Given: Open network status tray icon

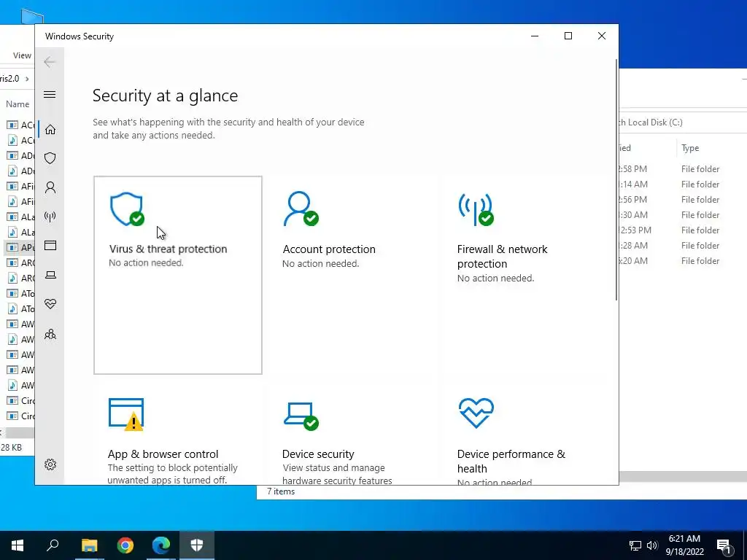Looking at the screenshot, I should pos(635,545).
